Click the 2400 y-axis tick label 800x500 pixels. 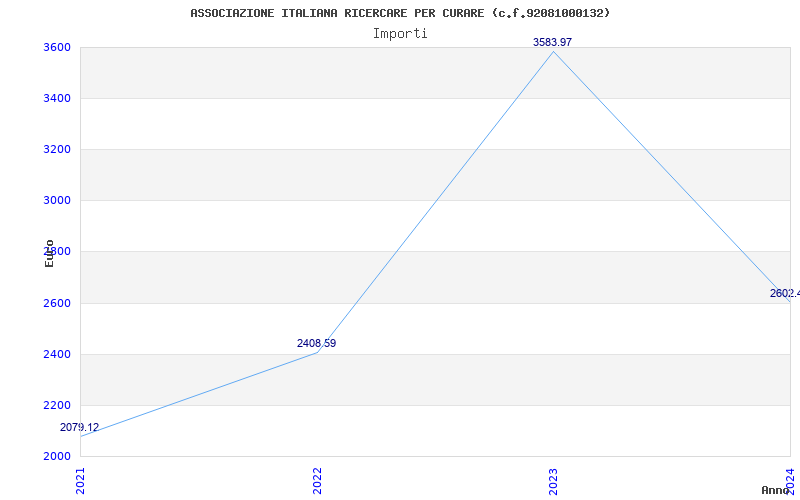[x=56, y=355]
